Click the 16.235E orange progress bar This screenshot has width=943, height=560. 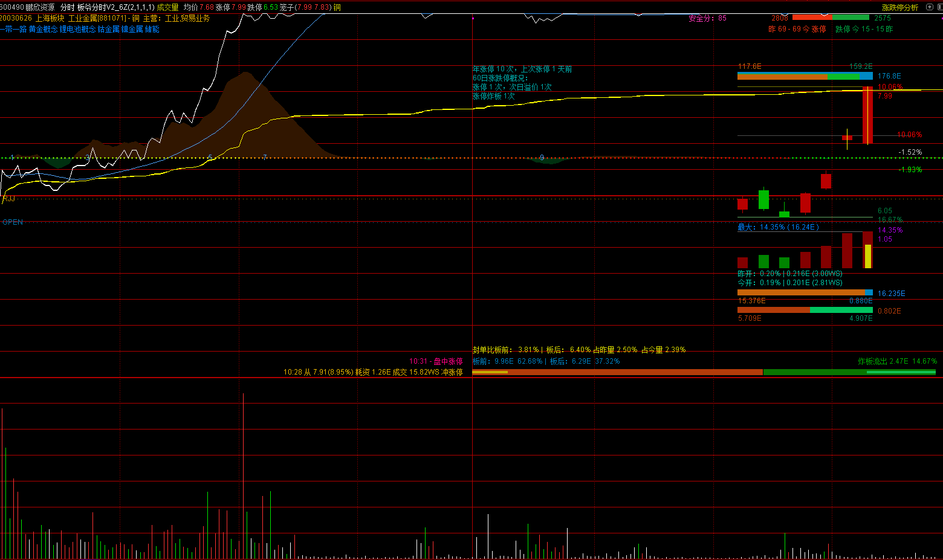(805, 292)
